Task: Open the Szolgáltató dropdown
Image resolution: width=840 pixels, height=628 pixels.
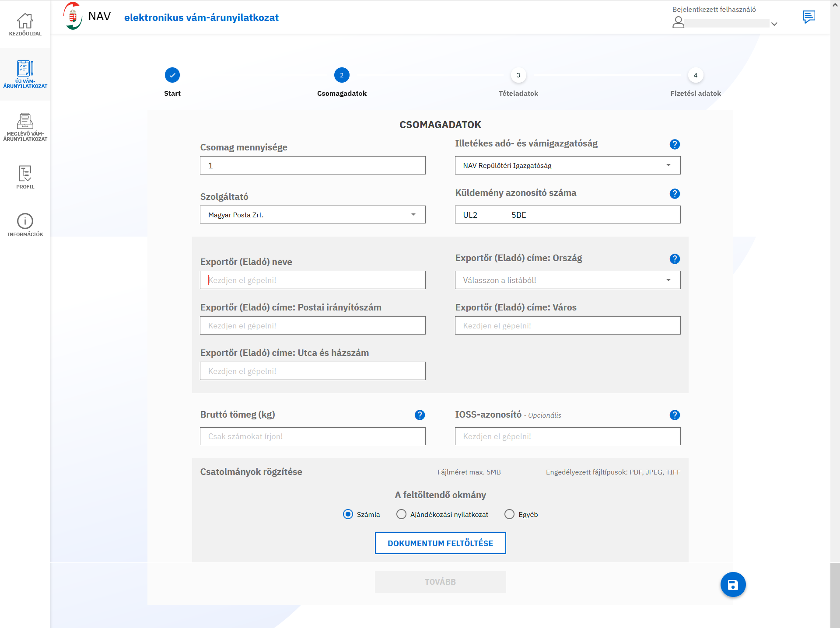Action: point(312,215)
